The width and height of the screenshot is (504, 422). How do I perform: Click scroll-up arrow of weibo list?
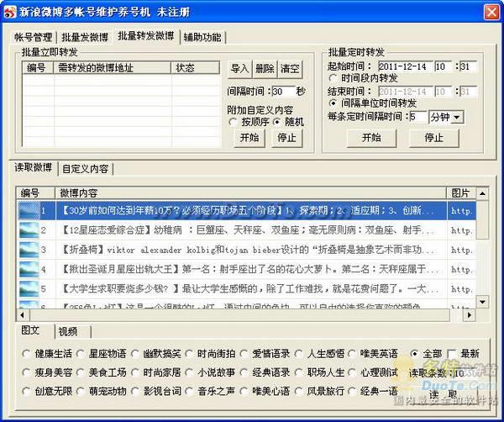482,193
